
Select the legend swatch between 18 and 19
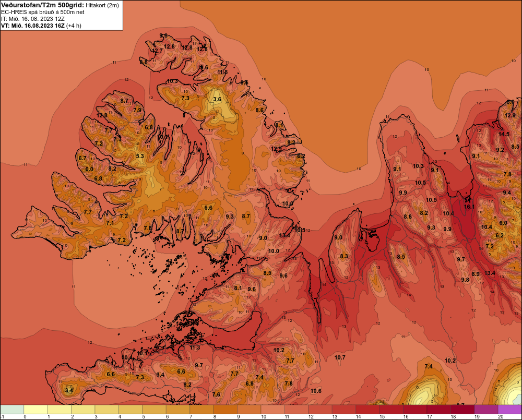click(x=462, y=409)
